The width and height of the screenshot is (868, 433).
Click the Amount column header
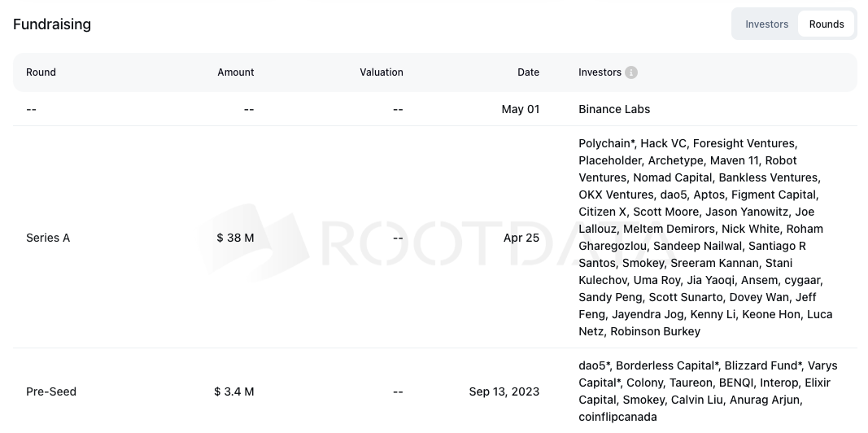[x=235, y=72]
